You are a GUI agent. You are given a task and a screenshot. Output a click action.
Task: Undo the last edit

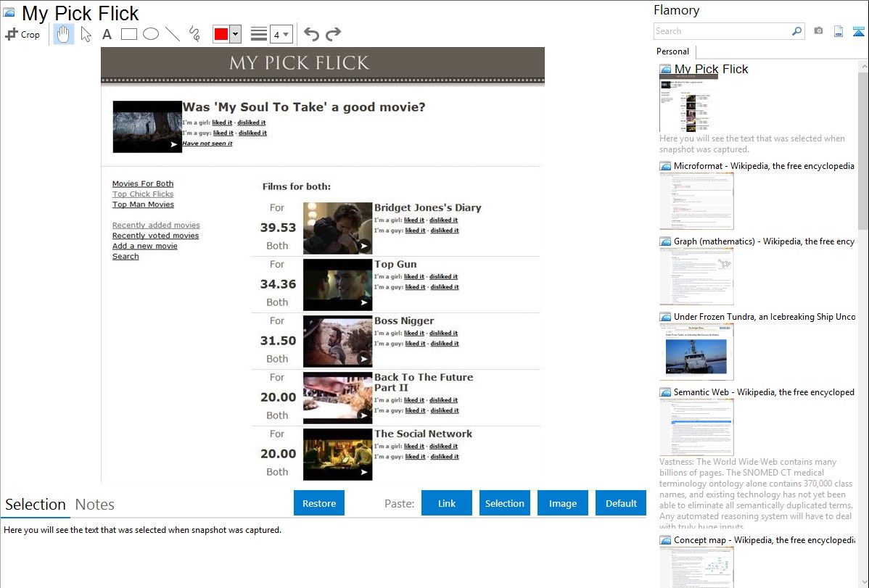pyautogui.click(x=311, y=34)
